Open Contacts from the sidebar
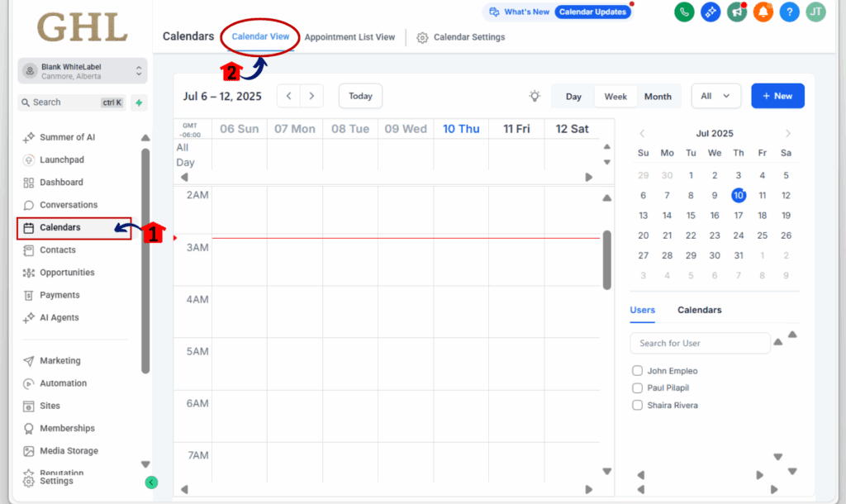 pos(58,250)
